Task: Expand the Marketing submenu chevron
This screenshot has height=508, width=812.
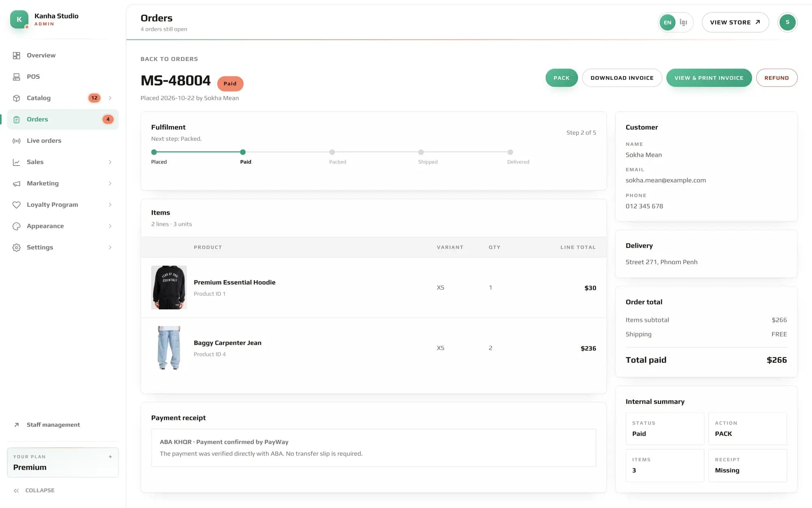Action: pos(110,184)
